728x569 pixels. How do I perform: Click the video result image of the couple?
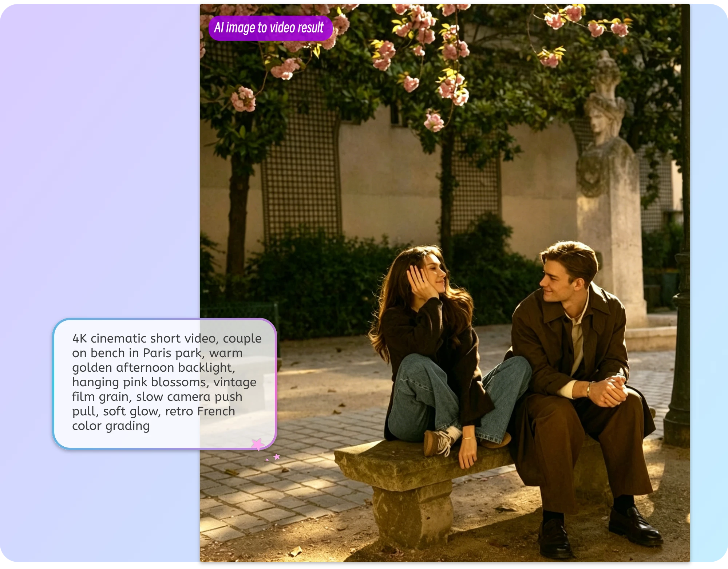pyautogui.click(x=445, y=283)
